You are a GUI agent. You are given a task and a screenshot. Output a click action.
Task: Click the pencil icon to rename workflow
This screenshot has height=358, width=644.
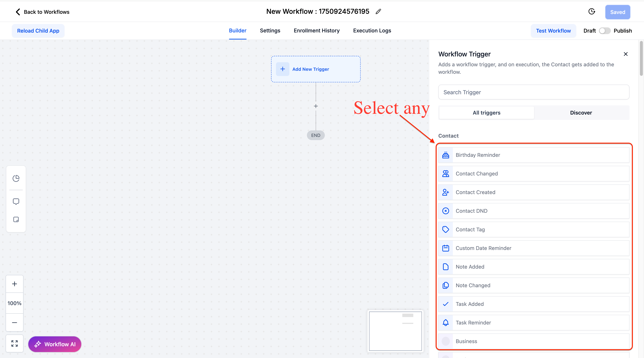tap(378, 12)
